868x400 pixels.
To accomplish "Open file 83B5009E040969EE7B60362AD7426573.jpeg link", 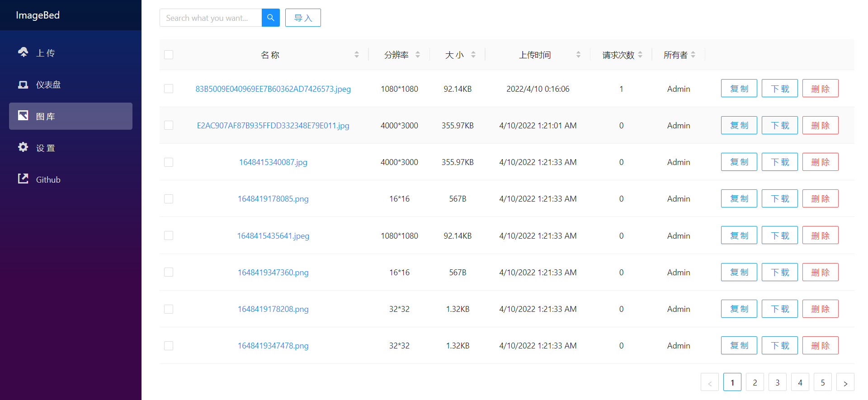I will click(x=273, y=89).
